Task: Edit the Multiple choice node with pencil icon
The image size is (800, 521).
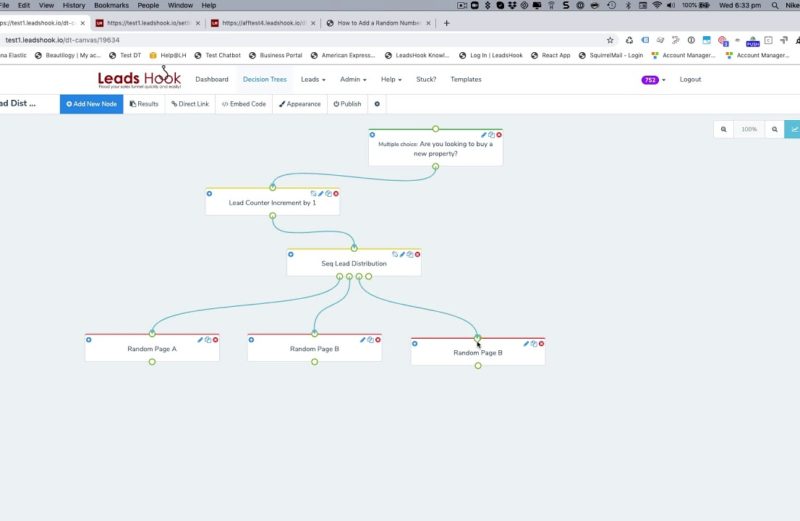Action: click(484, 135)
